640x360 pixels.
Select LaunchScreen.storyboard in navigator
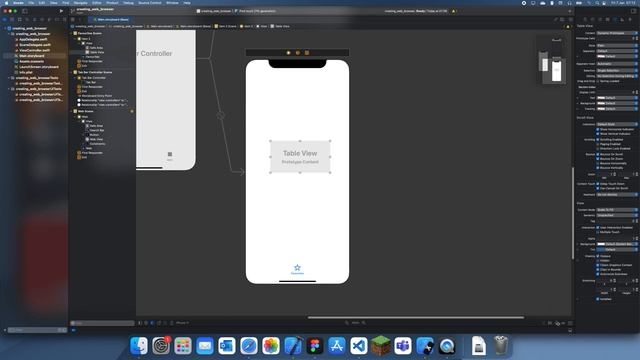point(39,67)
